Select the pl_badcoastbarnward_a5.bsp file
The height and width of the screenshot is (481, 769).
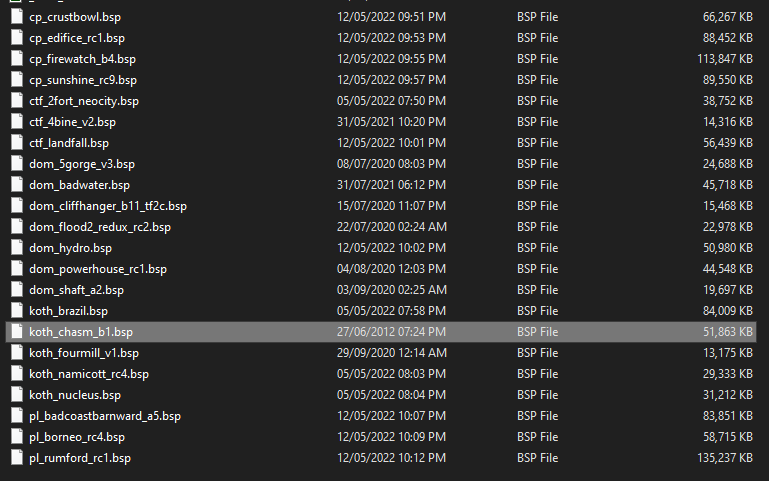(x=105, y=416)
